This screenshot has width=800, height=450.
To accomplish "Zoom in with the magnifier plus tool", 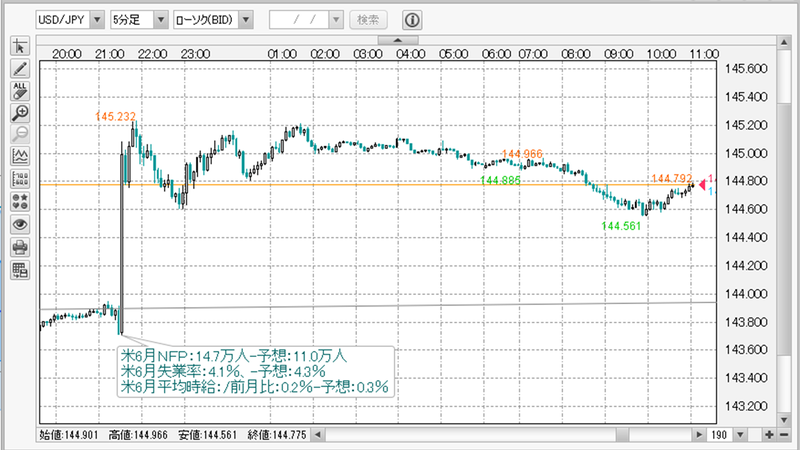I will pos(20,113).
